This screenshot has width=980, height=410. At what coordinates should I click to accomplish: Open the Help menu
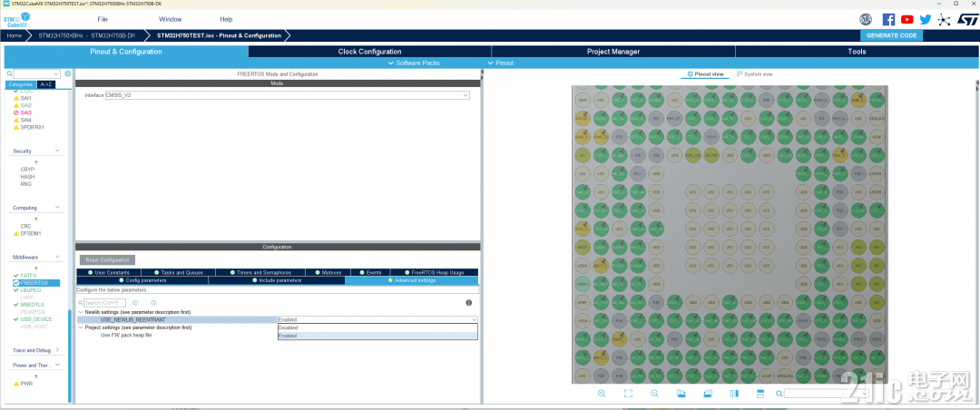tap(226, 19)
